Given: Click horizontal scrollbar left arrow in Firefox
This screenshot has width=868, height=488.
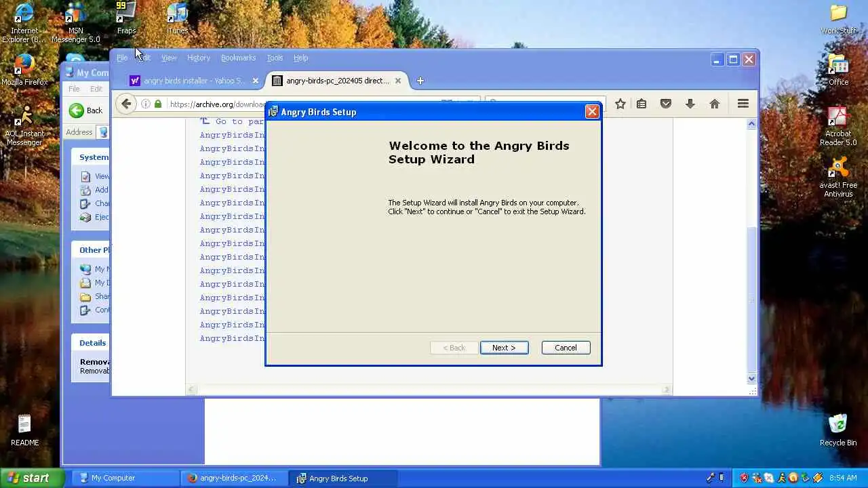Looking at the screenshot, I should (x=191, y=390).
